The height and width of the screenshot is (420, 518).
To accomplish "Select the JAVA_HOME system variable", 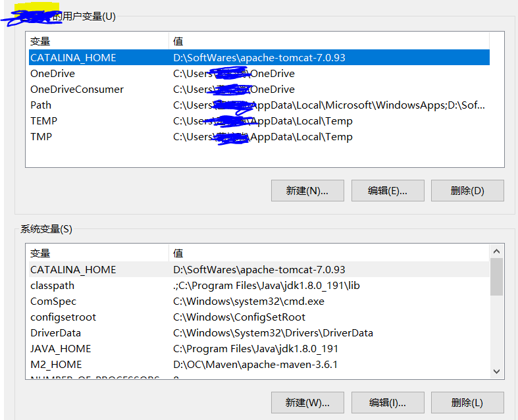I will point(259,349).
